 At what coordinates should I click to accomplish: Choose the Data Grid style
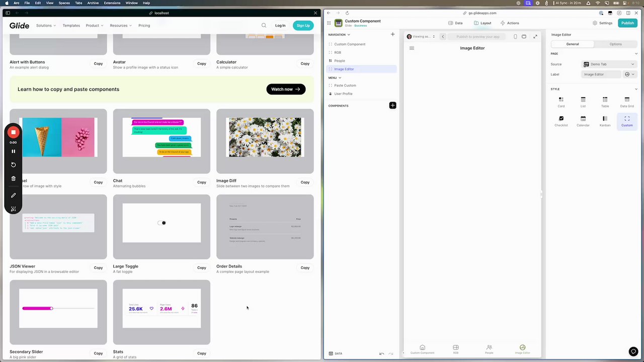[627, 102]
